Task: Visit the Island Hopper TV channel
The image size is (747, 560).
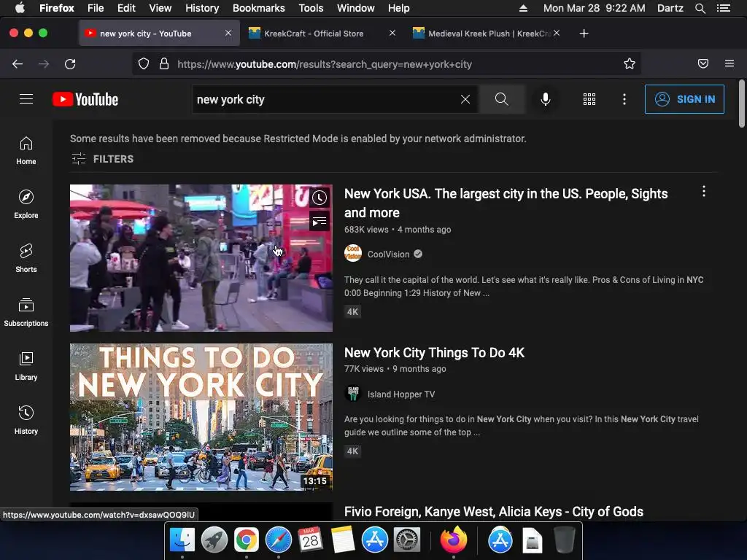Action: coord(400,394)
